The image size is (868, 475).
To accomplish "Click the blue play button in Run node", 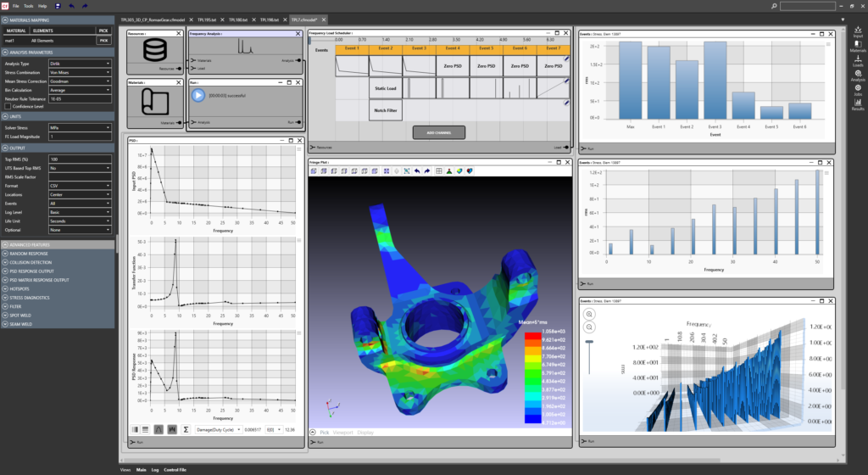I will tap(198, 95).
